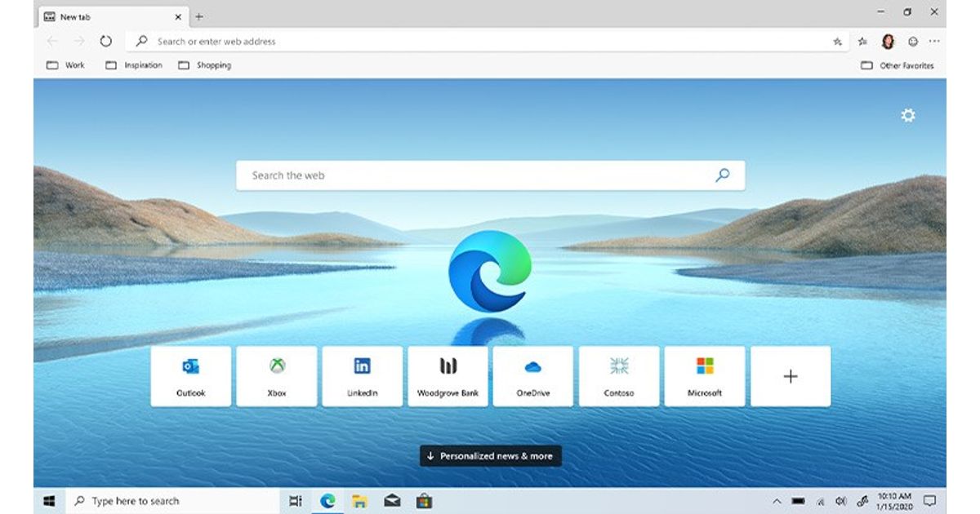
Task: Open page settings gear icon
Action: click(907, 116)
